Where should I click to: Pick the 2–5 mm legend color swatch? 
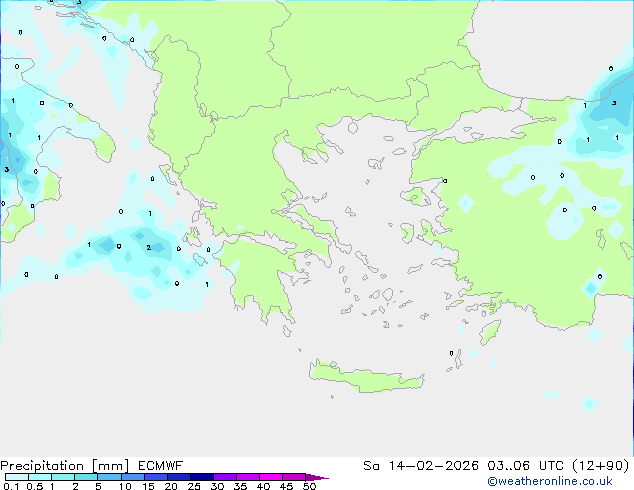tap(86, 477)
